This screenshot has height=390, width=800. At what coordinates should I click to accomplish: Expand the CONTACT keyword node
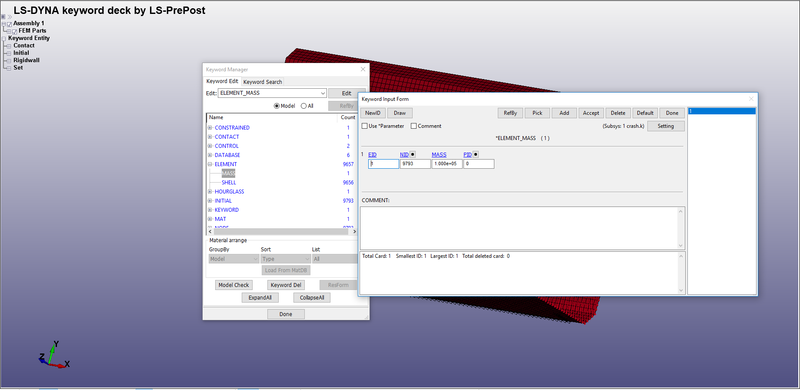point(210,137)
